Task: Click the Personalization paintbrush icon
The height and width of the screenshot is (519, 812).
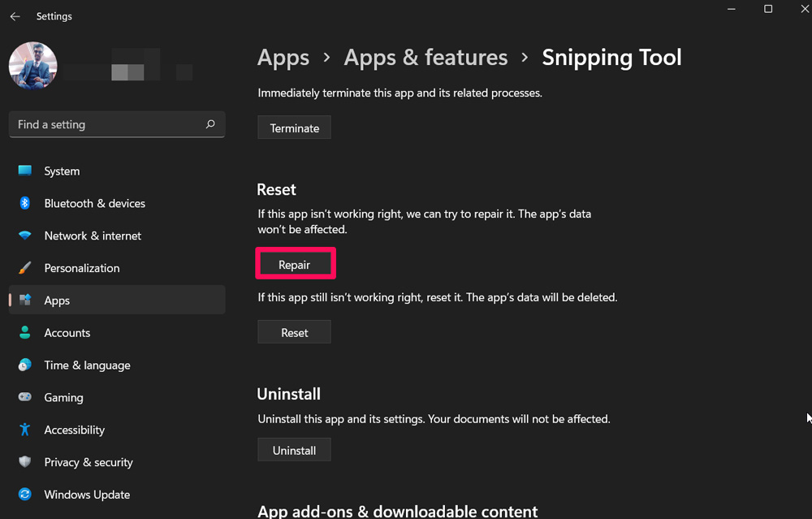Action: (x=25, y=268)
